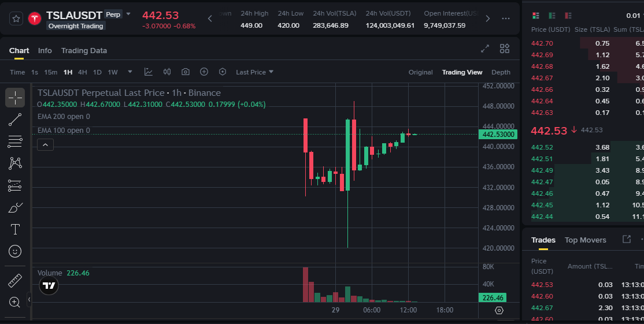Image resolution: width=644 pixels, height=324 pixels.
Task: Open the Trading Data tab
Action: [84, 50]
